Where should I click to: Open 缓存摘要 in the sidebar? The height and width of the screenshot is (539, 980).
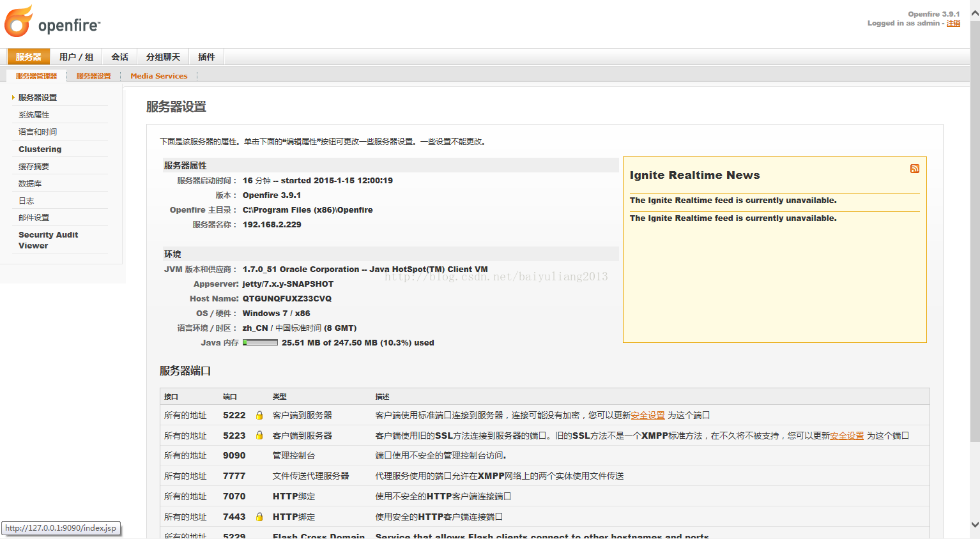click(x=34, y=166)
